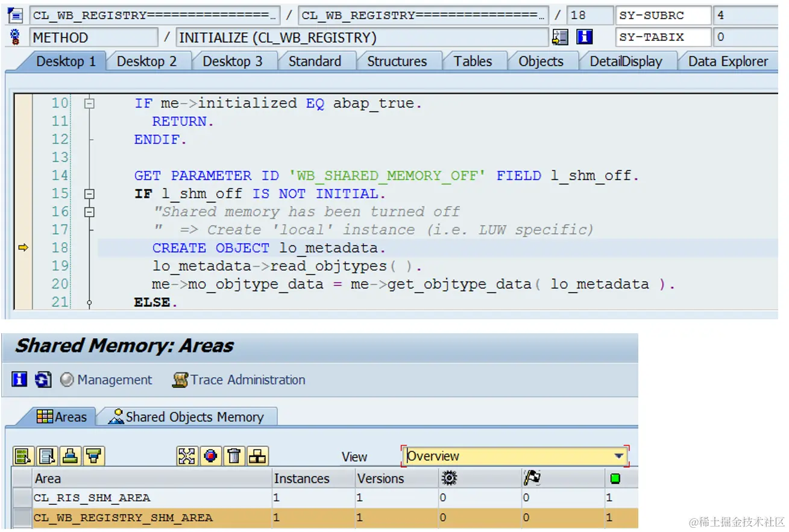Click the GET PARAMETER ID code line

pos(386,176)
